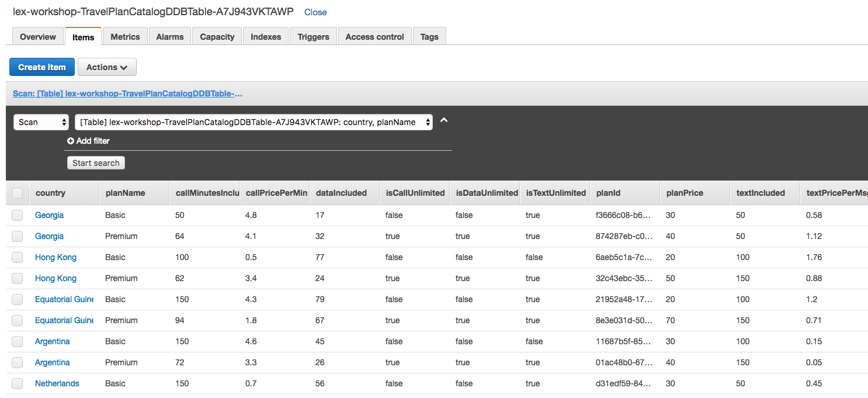
Task: Open the Georgia item in the Basic row
Action: [49, 215]
